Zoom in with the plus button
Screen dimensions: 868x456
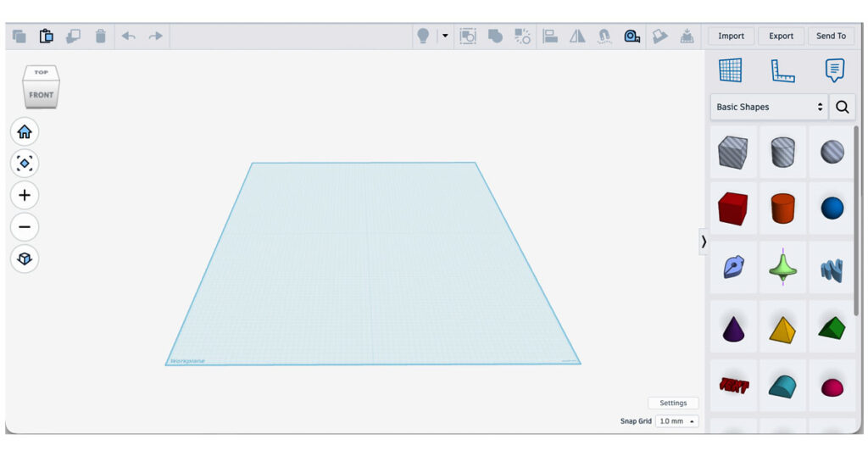point(25,195)
